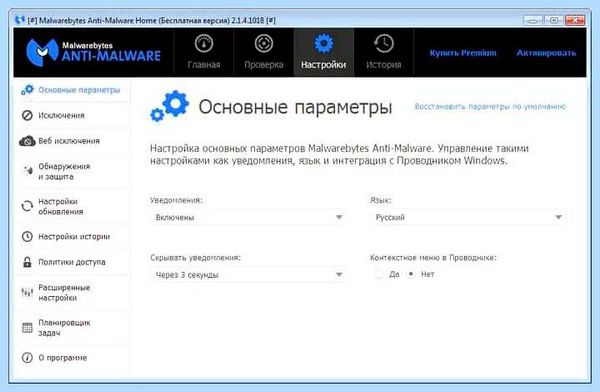The width and height of the screenshot is (600, 392).
Task: Click the Проверка scan target icon
Action: [264, 43]
